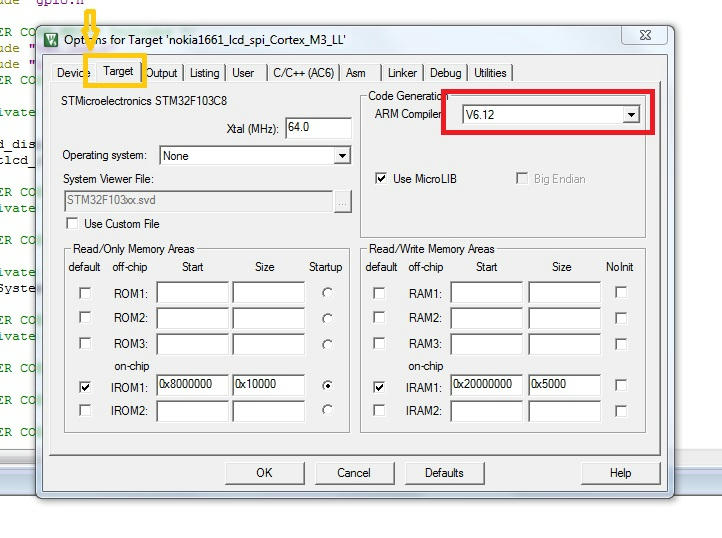Viewport: 722px width, 538px height.
Task: Toggle the Use MicroLIB checkbox
Action: coord(381,179)
